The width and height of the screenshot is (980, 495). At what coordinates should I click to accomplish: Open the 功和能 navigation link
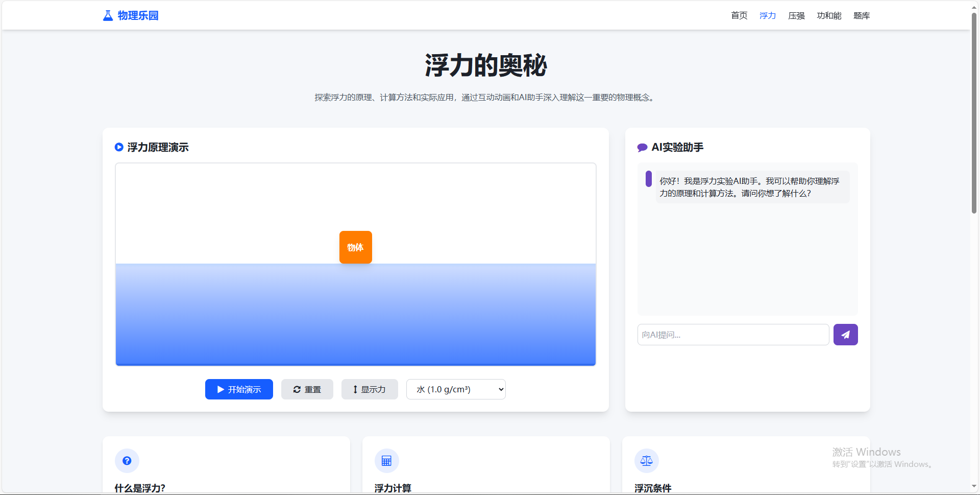pyautogui.click(x=828, y=16)
